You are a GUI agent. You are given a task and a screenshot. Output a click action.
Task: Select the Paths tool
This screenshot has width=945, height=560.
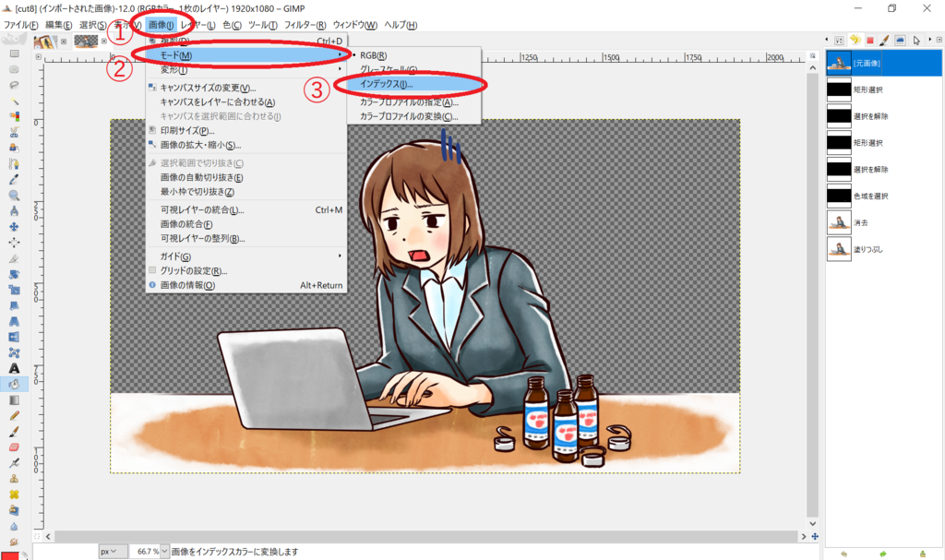point(14,163)
